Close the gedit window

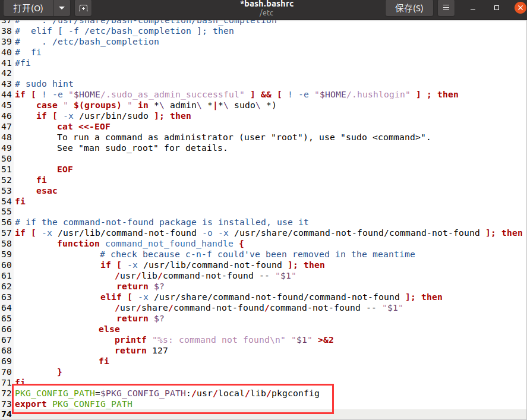click(x=520, y=8)
